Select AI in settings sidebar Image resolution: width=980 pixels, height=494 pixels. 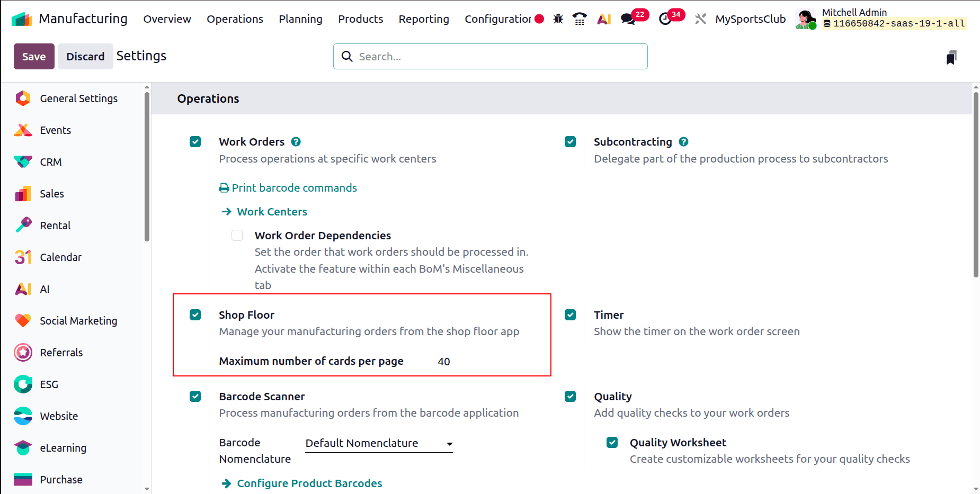click(73, 289)
